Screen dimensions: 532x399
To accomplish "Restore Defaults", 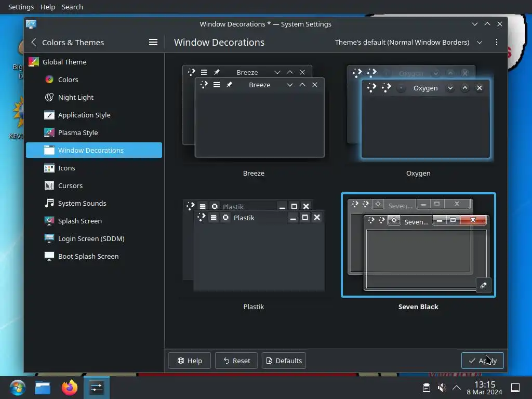I will click(x=284, y=361).
